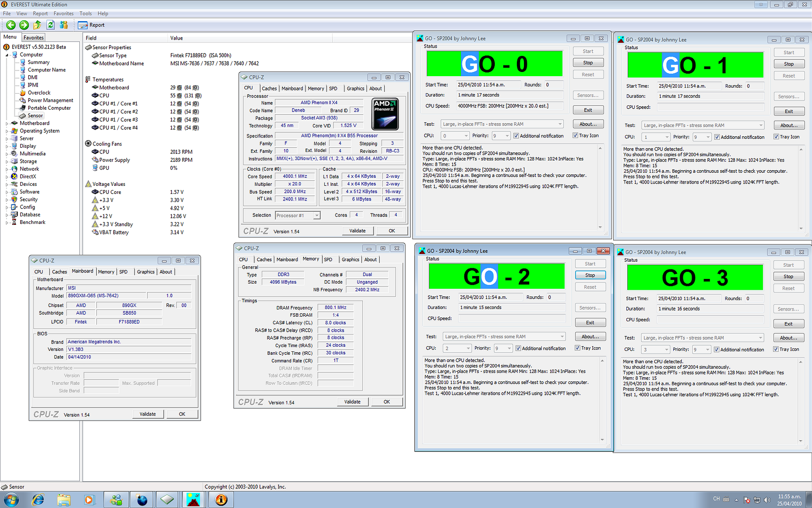Click the Start Time field in GO - 0 window

coord(489,85)
